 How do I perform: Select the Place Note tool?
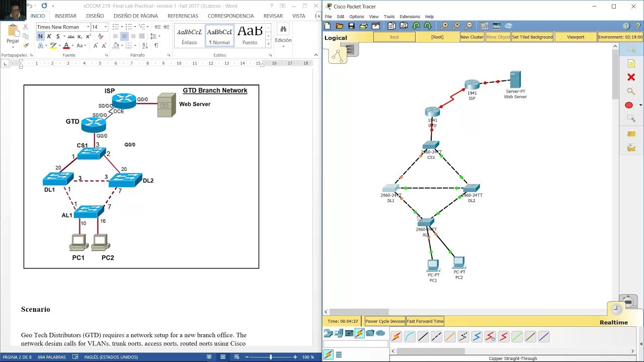[631, 63]
